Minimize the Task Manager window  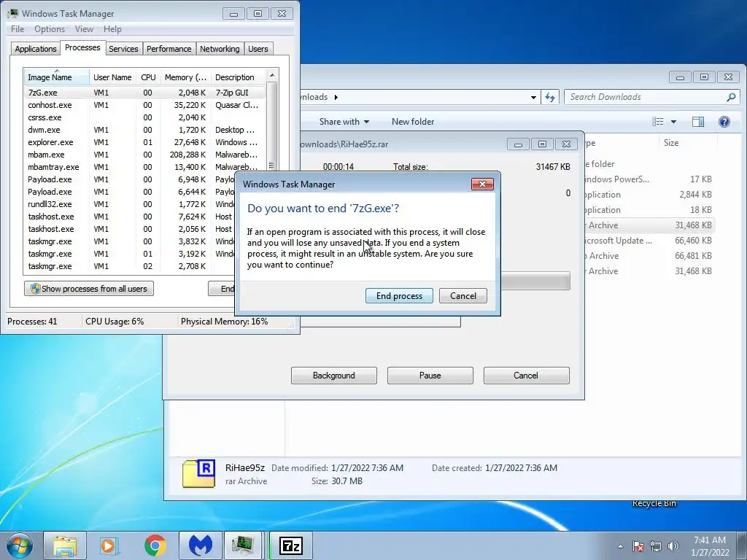[x=233, y=14]
